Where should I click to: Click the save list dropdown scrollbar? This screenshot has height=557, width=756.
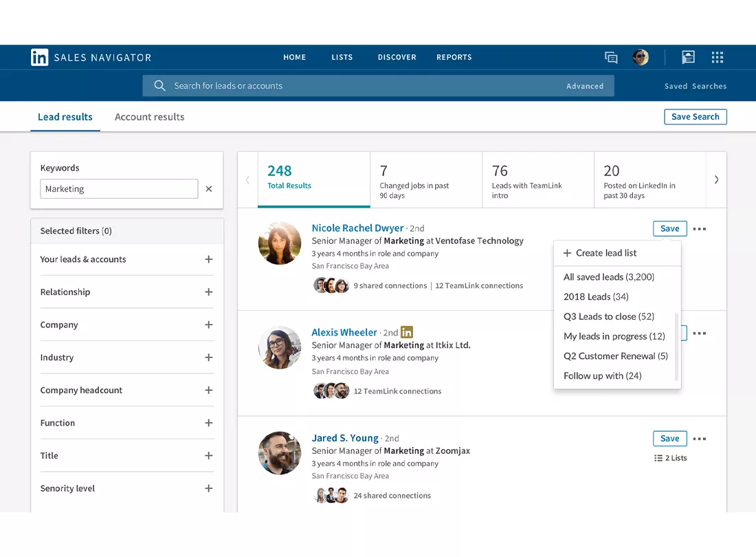point(676,347)
